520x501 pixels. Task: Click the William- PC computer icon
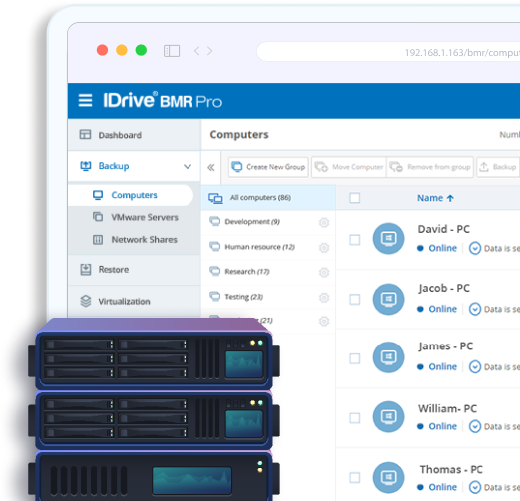click(x=388, y=416)
